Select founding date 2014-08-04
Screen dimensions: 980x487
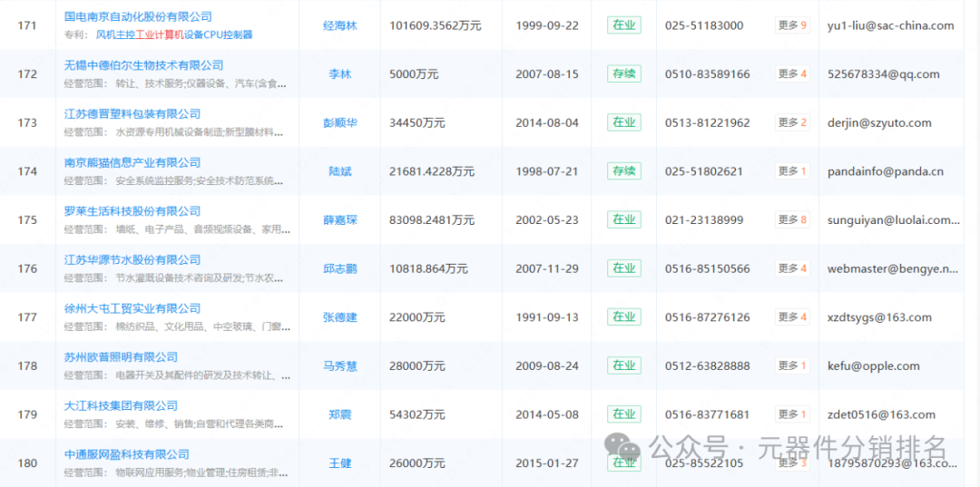pos(547,123)
